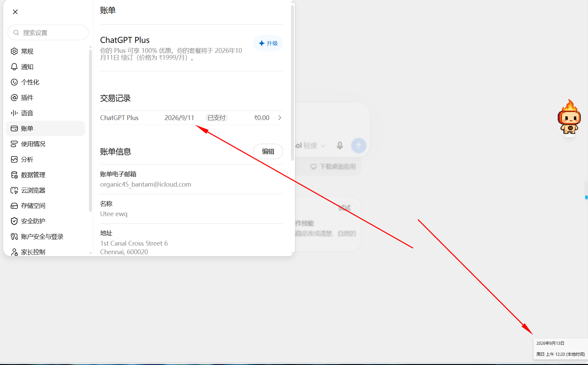Click the magnifier icon in settings search
The height and width of the screenshot is (365, 588).
point(16,33)
